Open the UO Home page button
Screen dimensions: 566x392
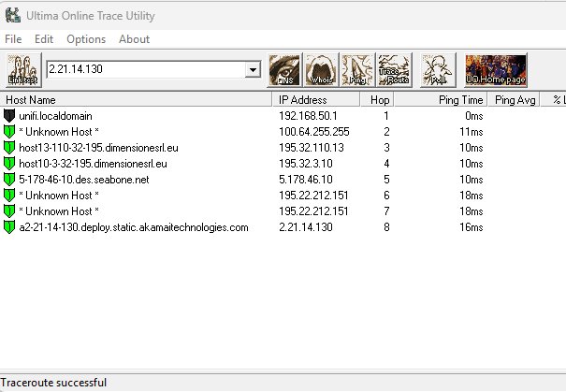click(x=496, y=70)
